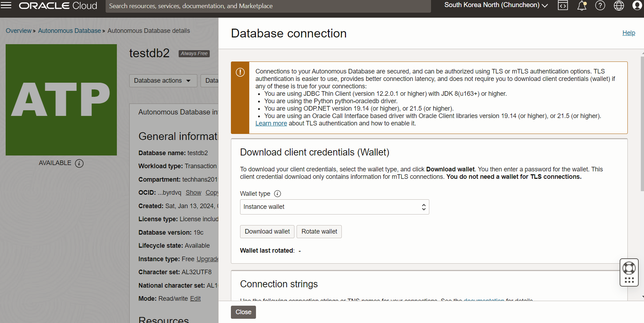Click the Lifecycle state: Available text

tap(174, 246)
